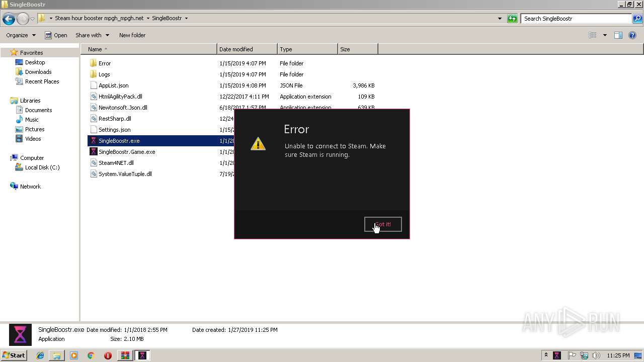Screen dimensions: 644x362
Task: Select Settings.json file
Action: [114, 130]
